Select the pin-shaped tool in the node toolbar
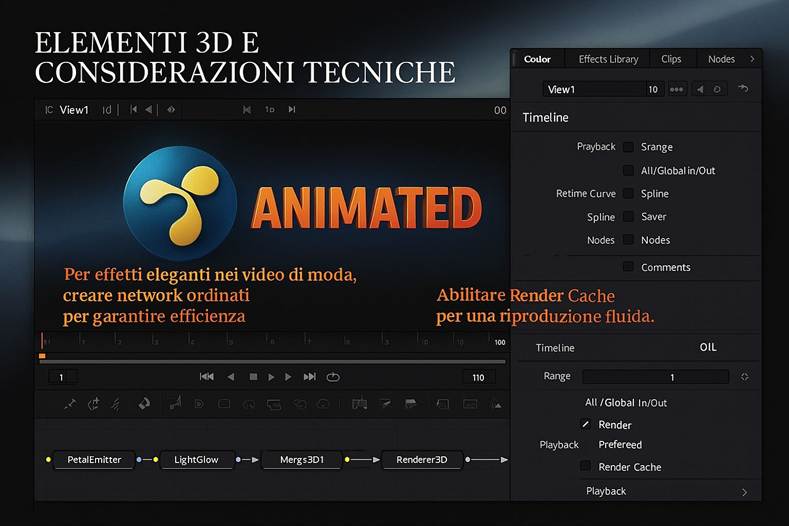Screen dimensions: 789x526 pos(70,404)
